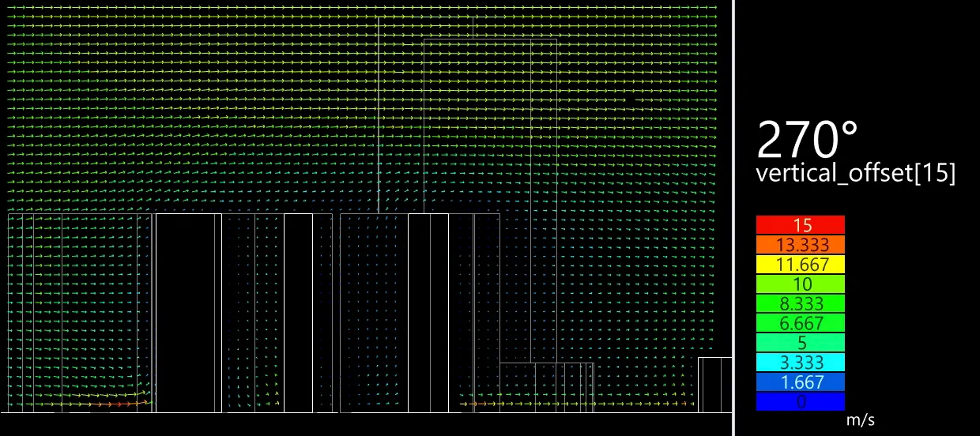
Task: Click the green 6.667 legend swatch
Action: [801, 323]
